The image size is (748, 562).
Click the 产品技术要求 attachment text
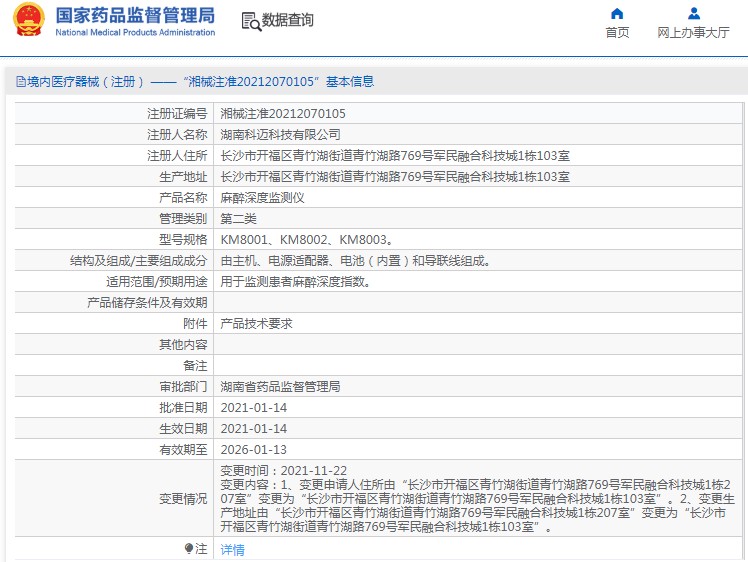pos(256,324)
